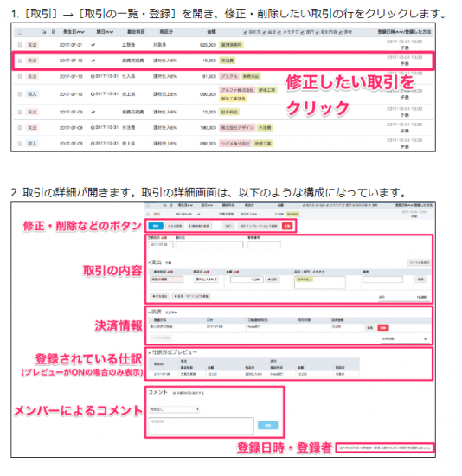Collapse the 決済 section triangle

tap(150, 312)
